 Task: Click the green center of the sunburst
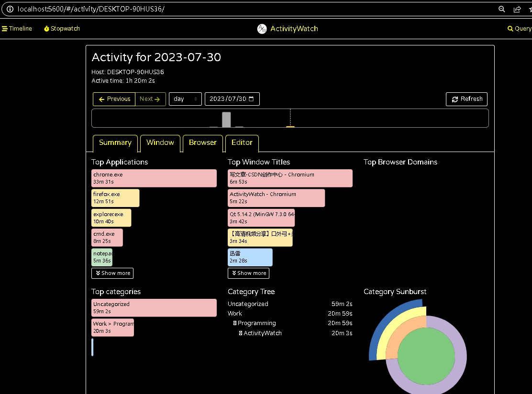pos(426,356)
